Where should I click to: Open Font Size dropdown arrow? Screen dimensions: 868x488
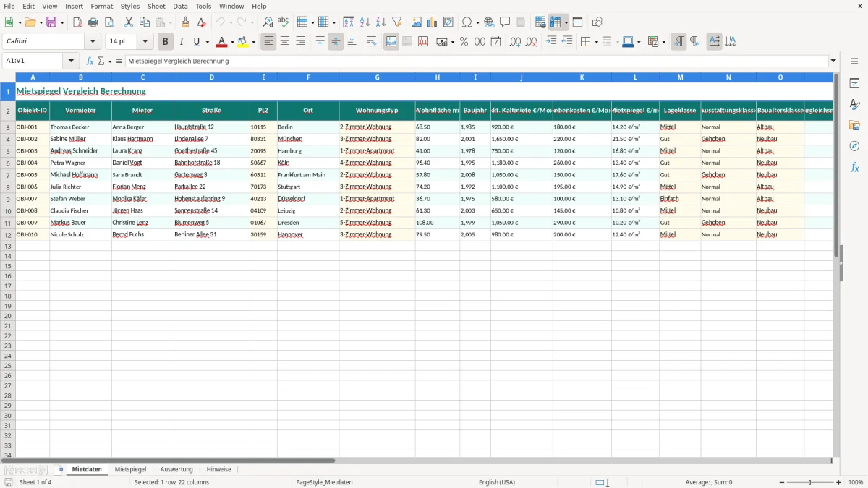tap(145, 42)
